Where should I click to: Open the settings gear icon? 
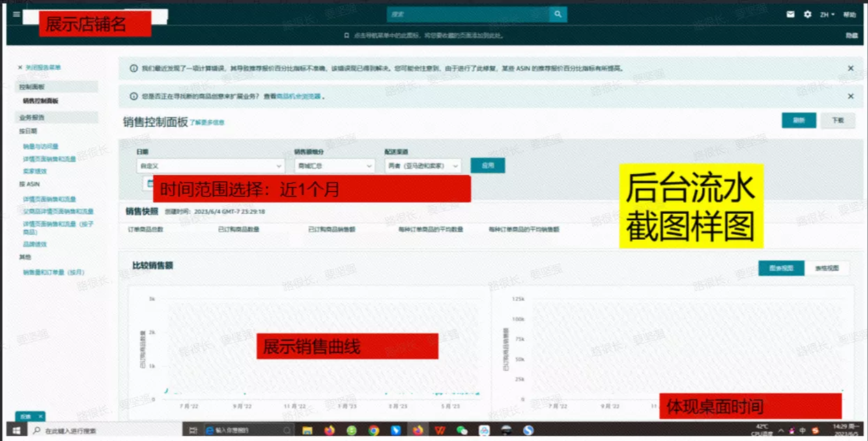coord(807,13)
